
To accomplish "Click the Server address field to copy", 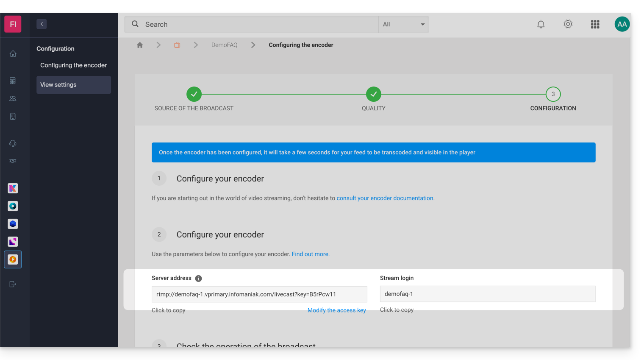I will (259, 294).
